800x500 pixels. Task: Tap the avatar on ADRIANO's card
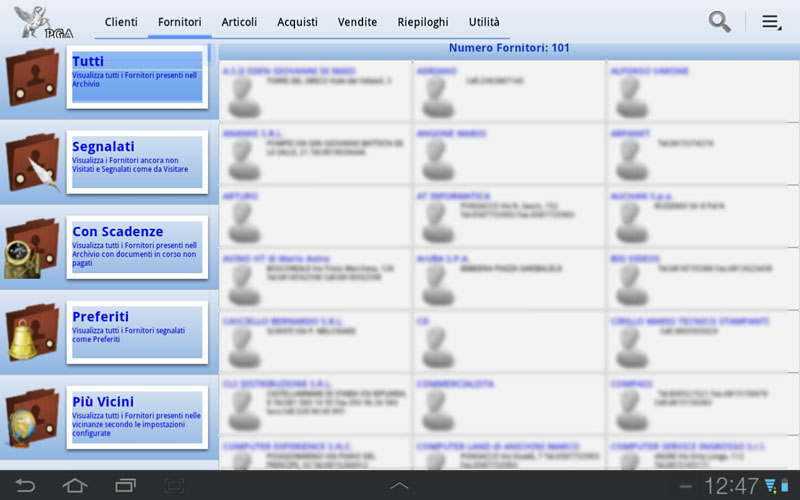tap(438, 97)
